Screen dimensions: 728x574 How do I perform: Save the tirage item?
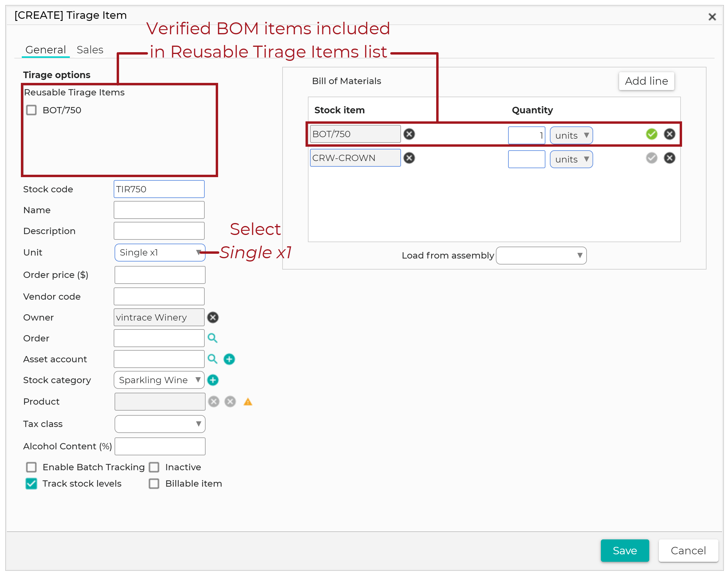(x=625, y=550)
